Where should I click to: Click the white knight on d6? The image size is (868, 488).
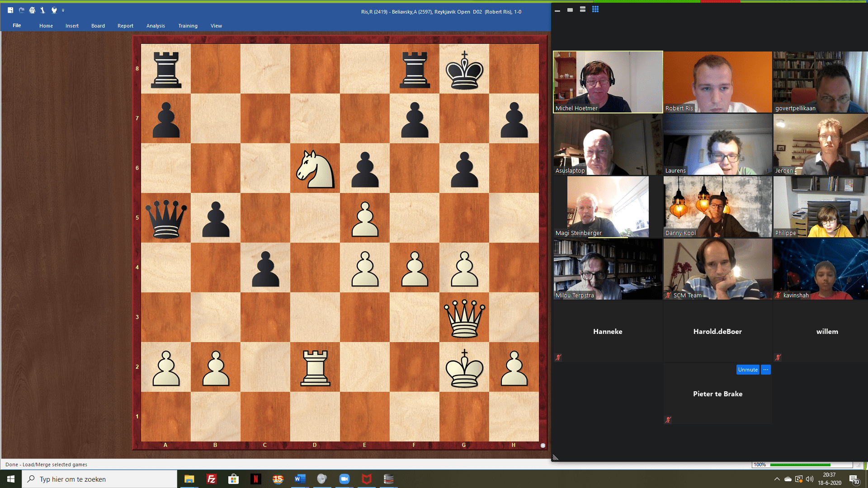tap(315, 169)
